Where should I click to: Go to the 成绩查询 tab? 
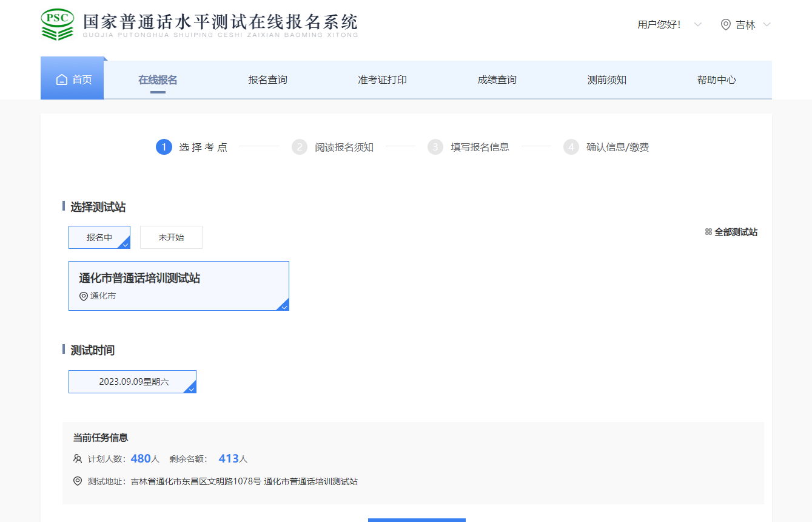pos(497,80)
